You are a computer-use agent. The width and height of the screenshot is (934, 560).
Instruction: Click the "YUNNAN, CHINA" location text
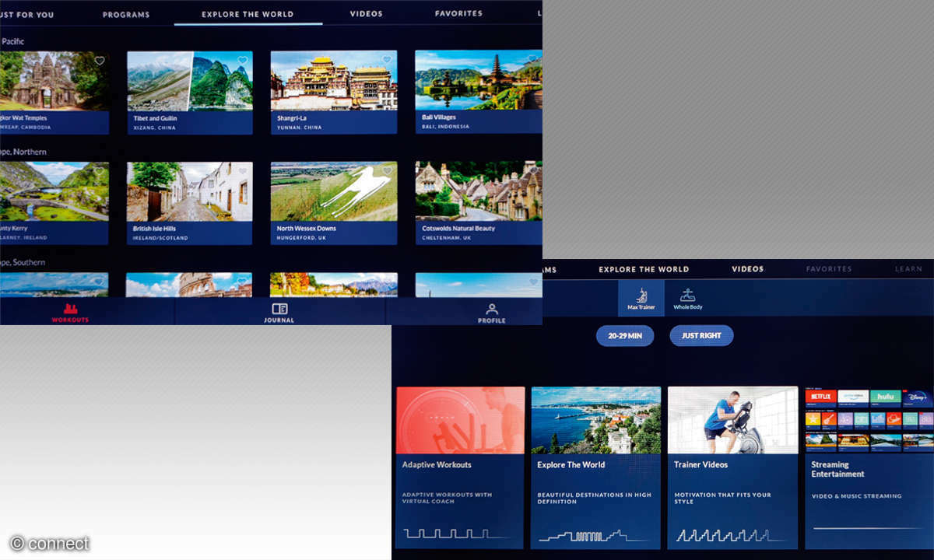[298, 128]
